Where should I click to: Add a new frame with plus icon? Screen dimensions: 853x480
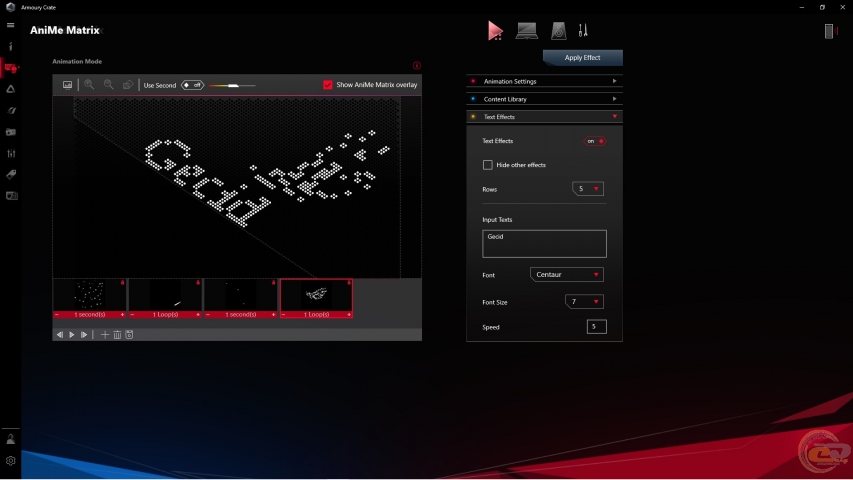click(x=104, y=335)
